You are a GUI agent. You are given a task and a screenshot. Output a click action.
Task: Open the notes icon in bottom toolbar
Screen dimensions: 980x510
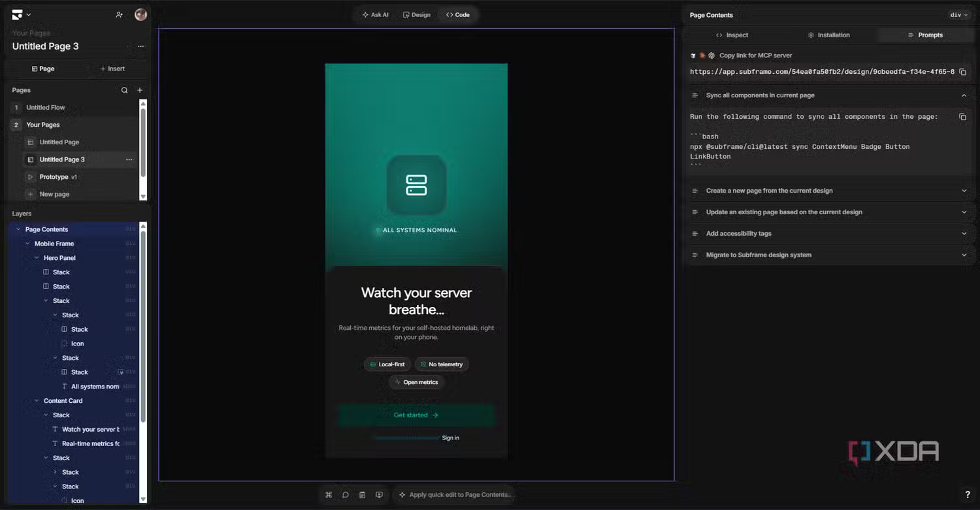point(363,495)
